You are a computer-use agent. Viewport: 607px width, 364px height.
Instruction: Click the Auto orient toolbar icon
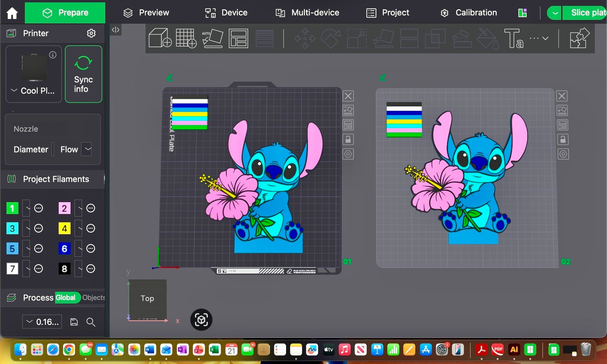[x=213, y=38]
